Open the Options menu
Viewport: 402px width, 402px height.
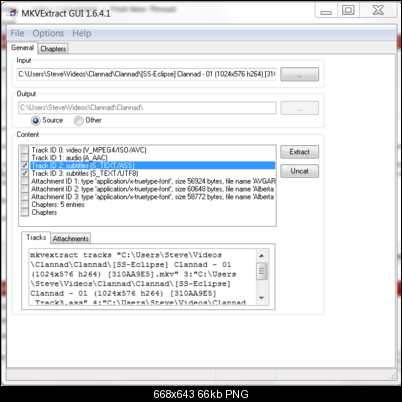coord(48,33)
